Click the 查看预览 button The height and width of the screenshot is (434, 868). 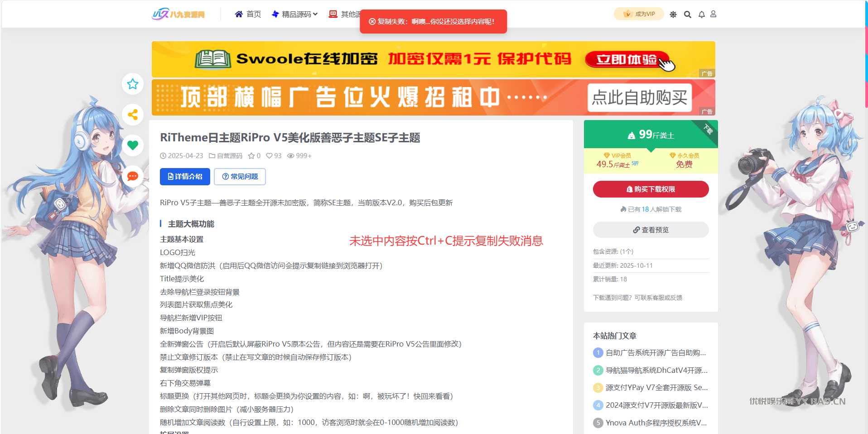pyautogui.click(x=651, y=230)
